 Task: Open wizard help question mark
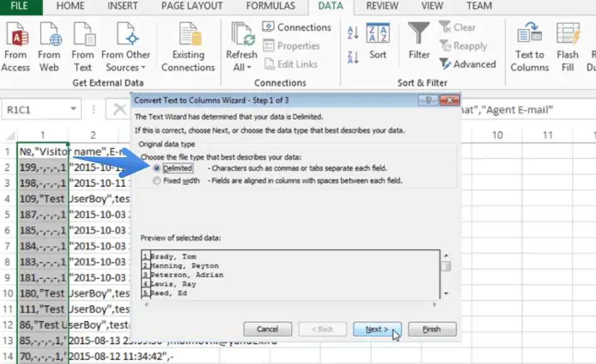tap(428, 100)
